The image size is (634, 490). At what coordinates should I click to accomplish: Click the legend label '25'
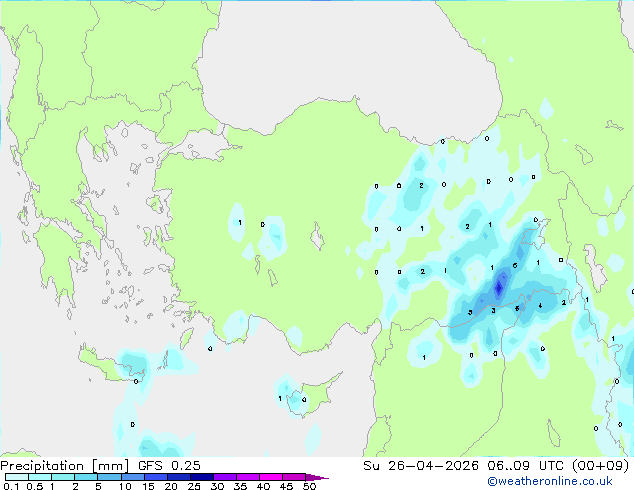click(x=194, y=486)
